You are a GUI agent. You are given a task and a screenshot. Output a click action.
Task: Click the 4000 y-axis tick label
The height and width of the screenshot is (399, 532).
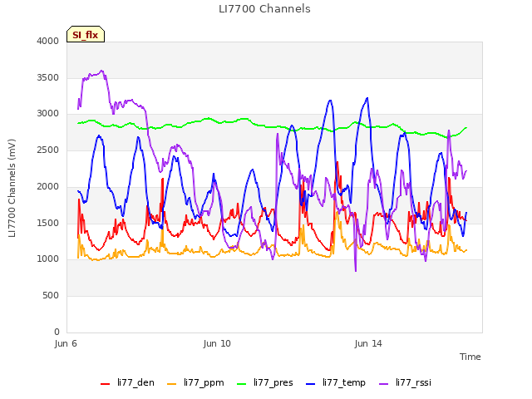pos(48,41)
